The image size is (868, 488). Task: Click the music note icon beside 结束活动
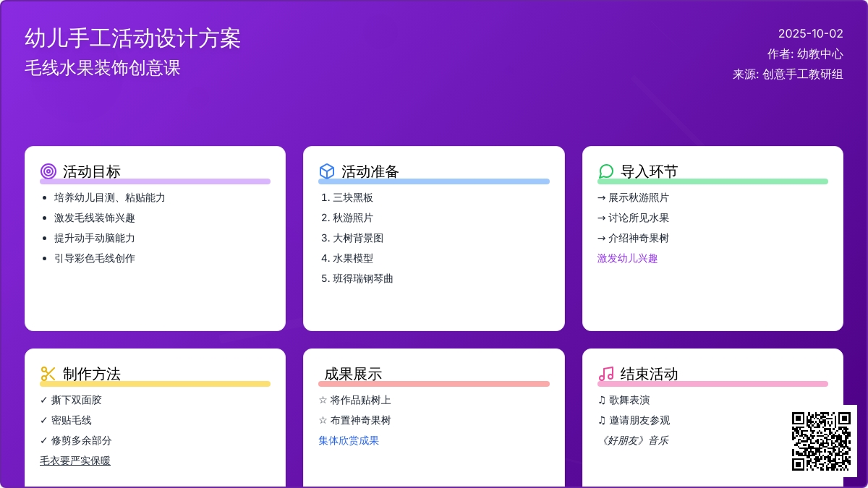606,374
